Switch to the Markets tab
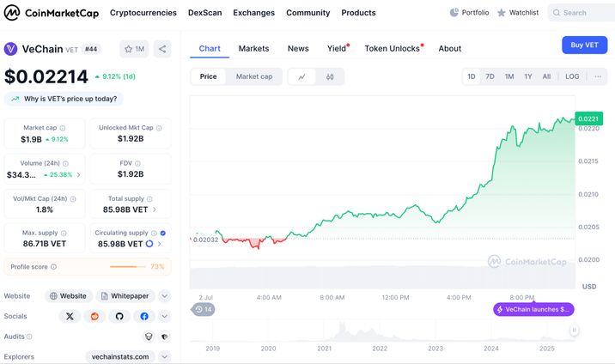This screenshot has height=364, width=615. tap(253, 49)
